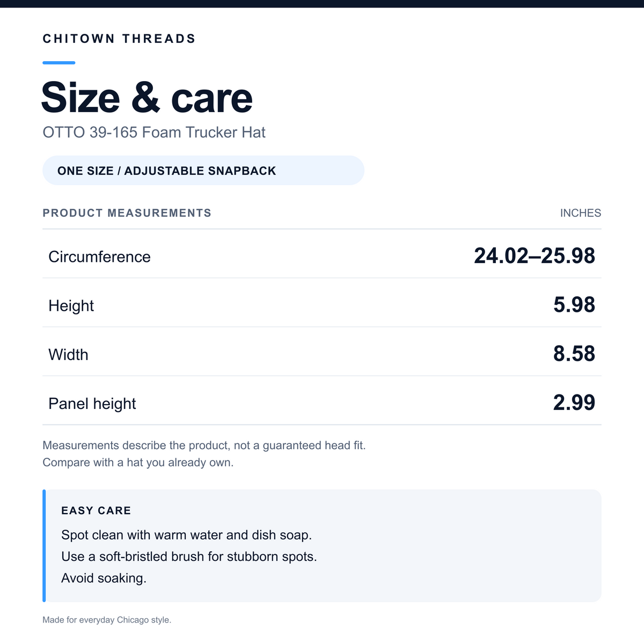The width and height of the screenshot is (644, 644).
Task: Click the 2.99 panel height value
Action: click(574, 402)
